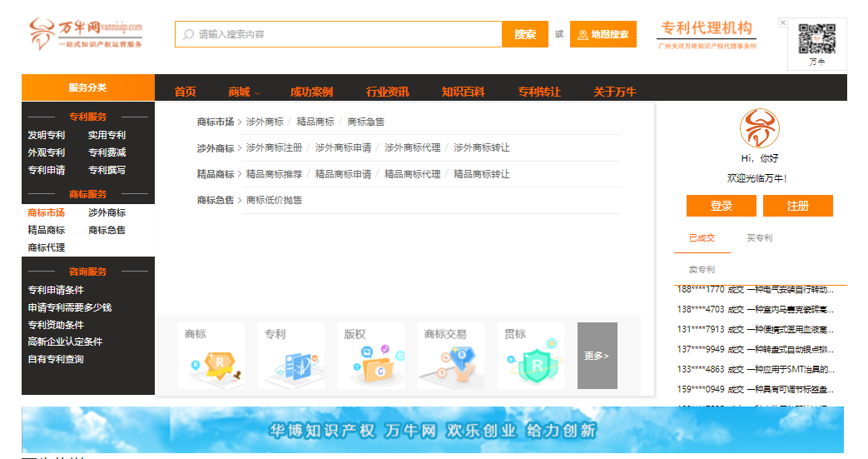Click 商标市场 heading in flyout panel
The width and height of the screenshot is (868, 459).
coord(216,122)
